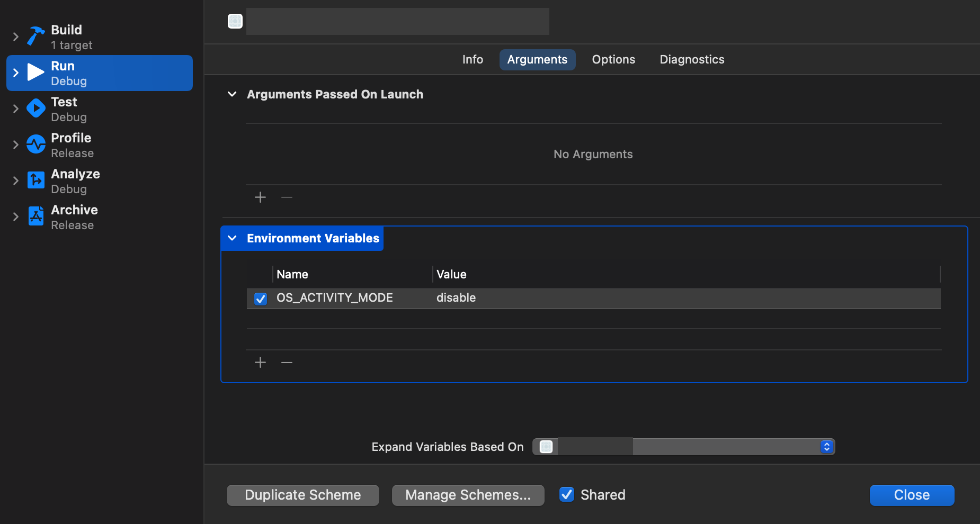This screenshot has height=524, width=980.
Task: Expand the Archive action disclosure arrow
Action: pyautogui.click(x=16, y=216)
